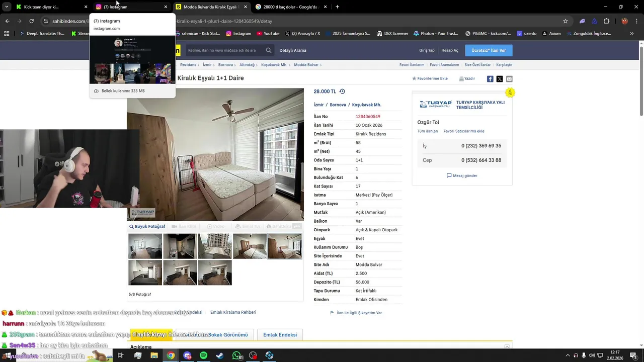Share the listing on Facebook
This screenshot has width=644, height=362.
pos(490,79)
